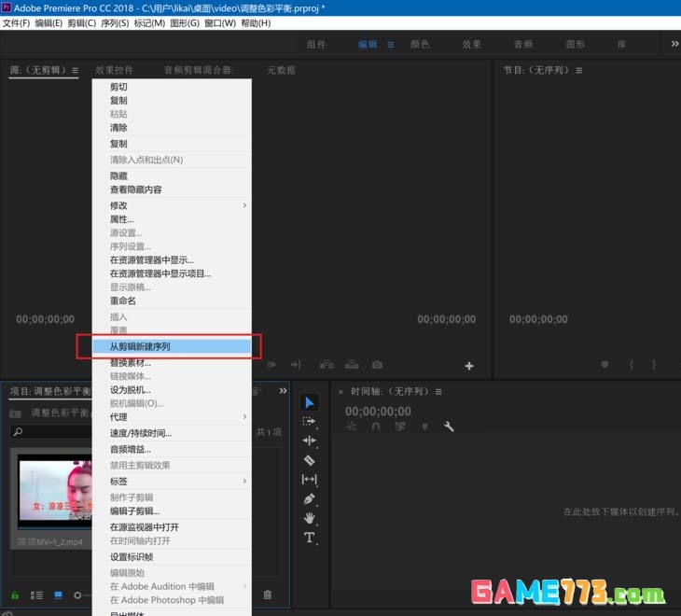Image resolution: width=681 pixels, height=616 pixels.
Task: Click the Export Frame camera icon
Action: (377, 365)
